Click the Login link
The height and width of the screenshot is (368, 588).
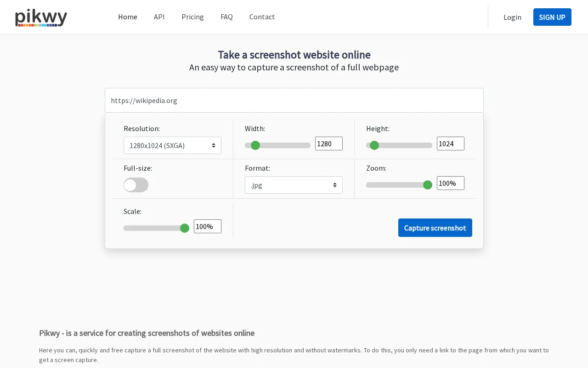(x=512, y=17)
